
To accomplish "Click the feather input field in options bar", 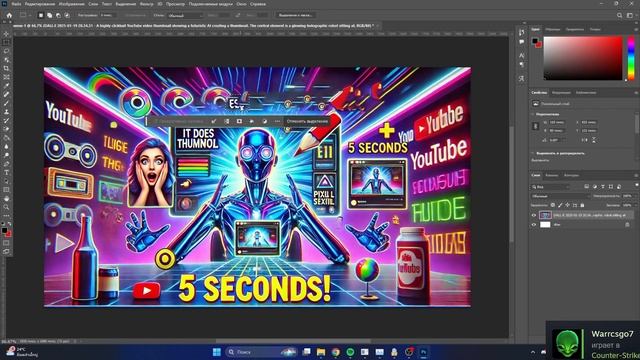I will pyautogui.click(x=107, y=15).
